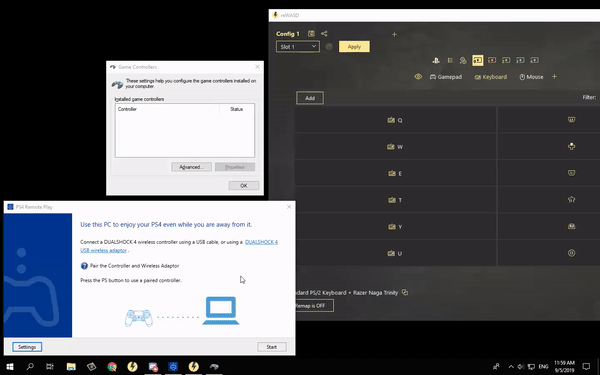Open the DUALSHOCK 4 USB wireless adaptor link
This screenshot has height=375, width=600.
click(x=179, y=246)
